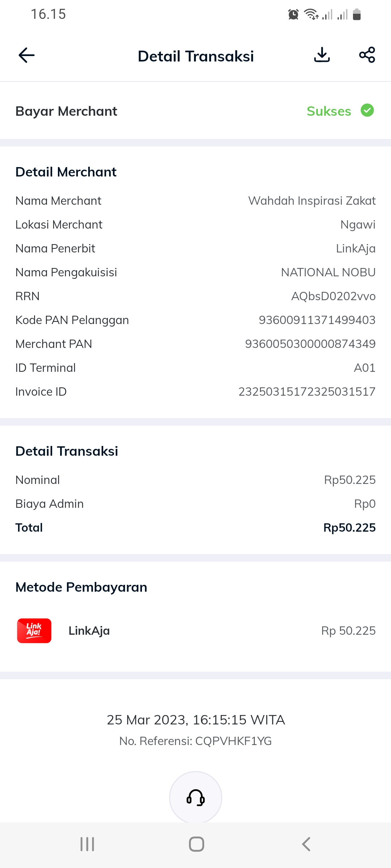Viewport: 391px width, 868px height.
Task: Tap the green success checkmark icon
Action: (367, 110)
